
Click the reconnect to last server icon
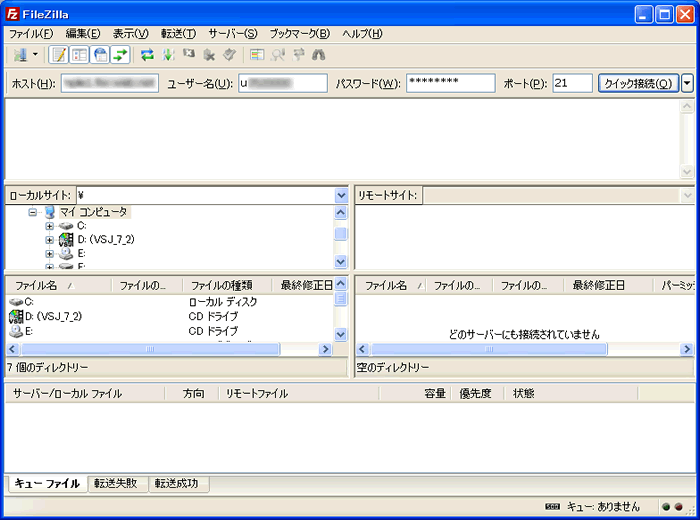tap(229, 55)
